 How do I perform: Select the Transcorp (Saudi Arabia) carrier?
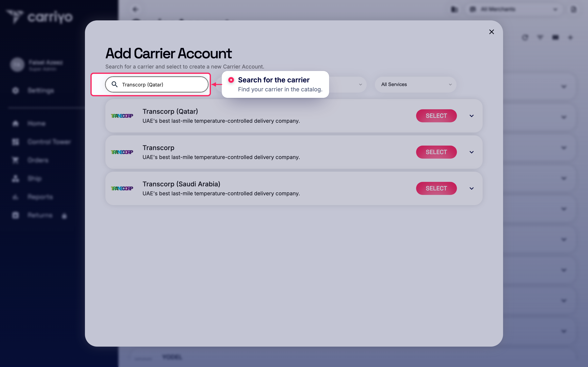point(436,188)
